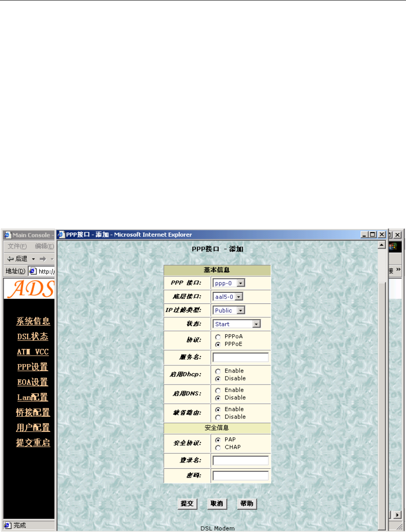Choose Enable for 缺省路由

[218, 410]
